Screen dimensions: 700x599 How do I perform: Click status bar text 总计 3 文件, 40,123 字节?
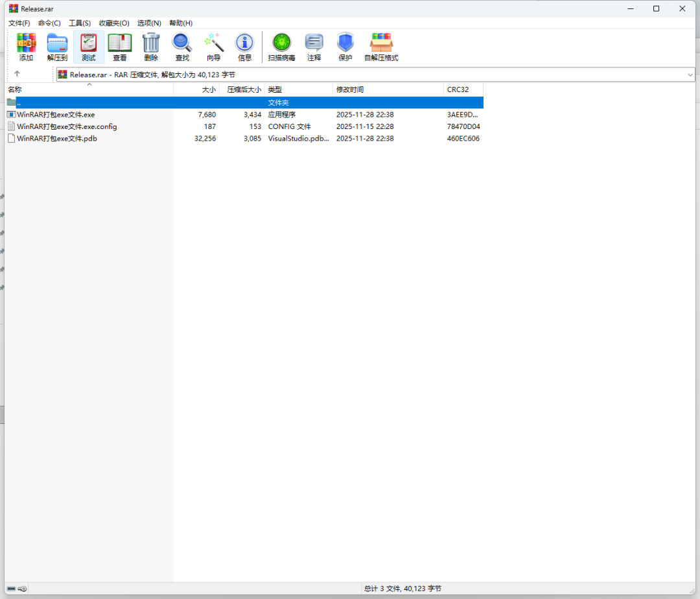(x=402, y=589)
